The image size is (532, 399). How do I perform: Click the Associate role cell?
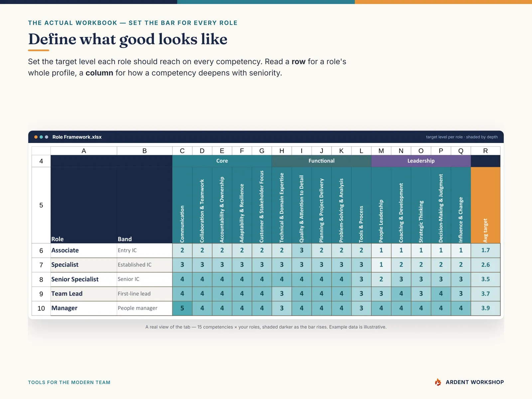(x=84, y=250)
